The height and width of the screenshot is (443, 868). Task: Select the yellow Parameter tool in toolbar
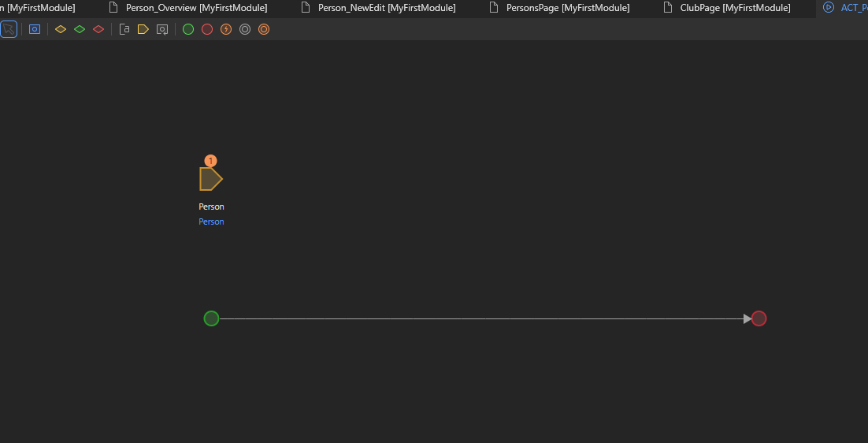[143, 29]
